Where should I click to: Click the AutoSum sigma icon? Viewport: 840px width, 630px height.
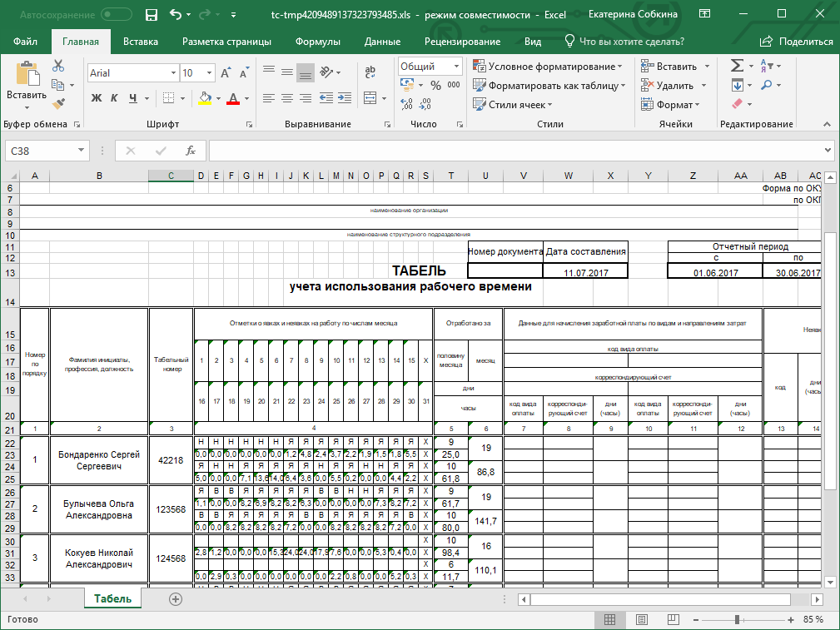(737, 66)
